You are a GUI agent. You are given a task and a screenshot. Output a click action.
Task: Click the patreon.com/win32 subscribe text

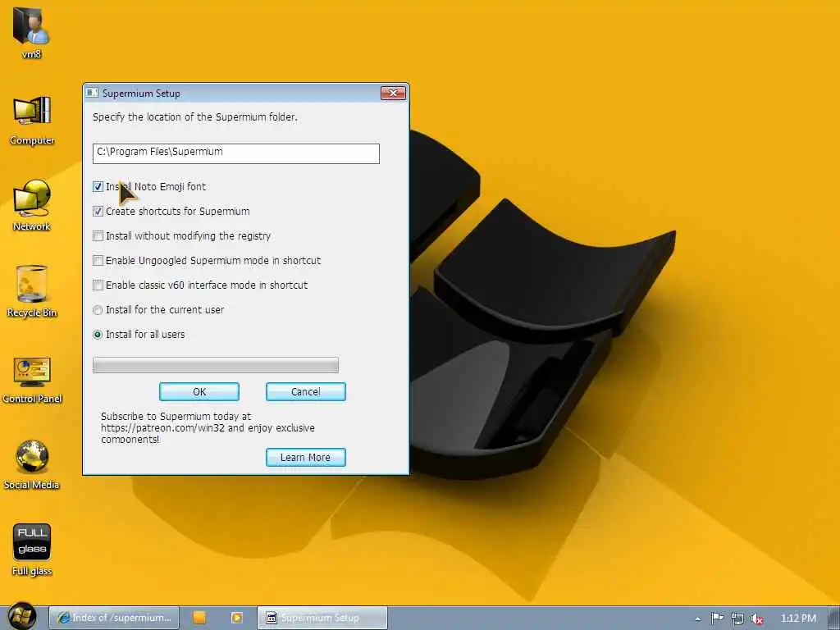[x=208, y=427]
